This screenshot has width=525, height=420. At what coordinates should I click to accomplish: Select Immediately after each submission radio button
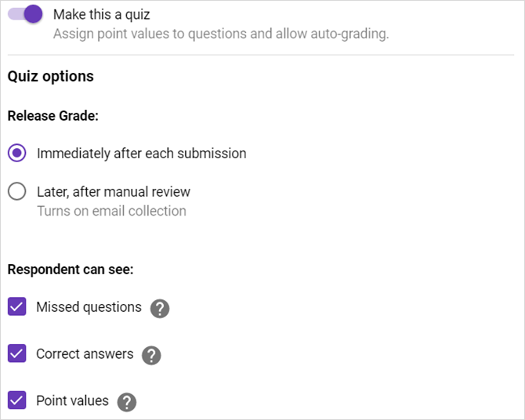[x=17, y=154]
